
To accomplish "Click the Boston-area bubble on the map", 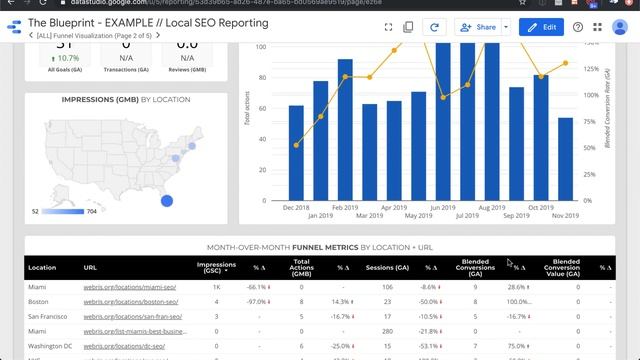I will tap(192, 146).
